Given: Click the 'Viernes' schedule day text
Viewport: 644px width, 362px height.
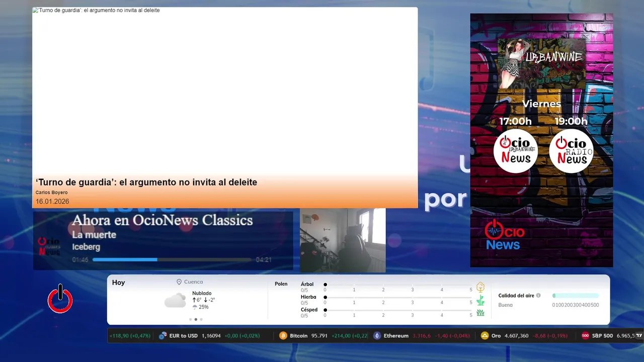Looking at the screenshot, I should pos(541,104).
